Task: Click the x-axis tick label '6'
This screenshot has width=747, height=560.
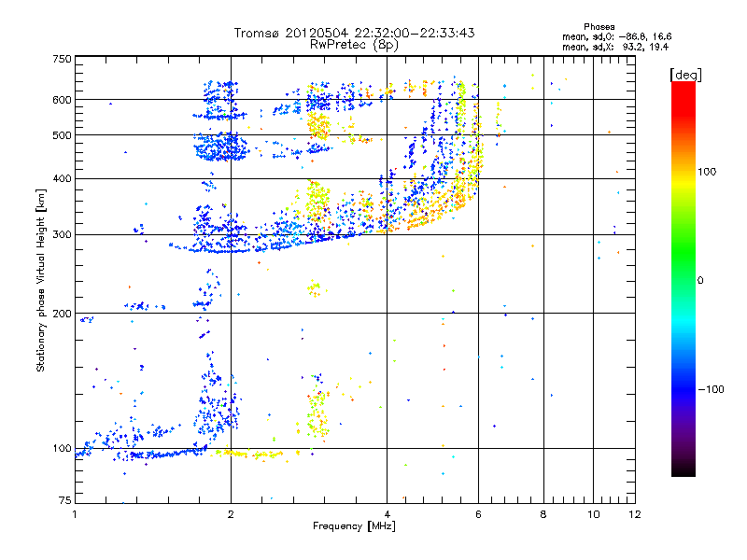Action: 478,514
